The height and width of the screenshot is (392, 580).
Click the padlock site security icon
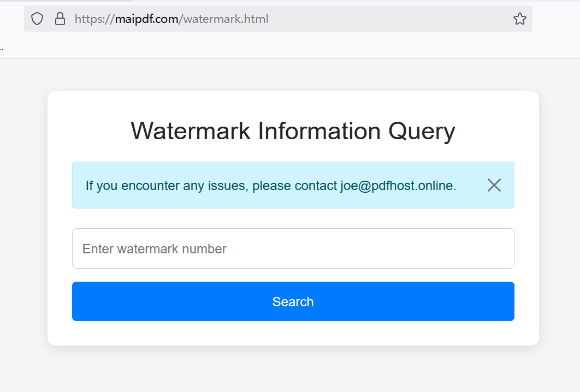tap(60, 18)
